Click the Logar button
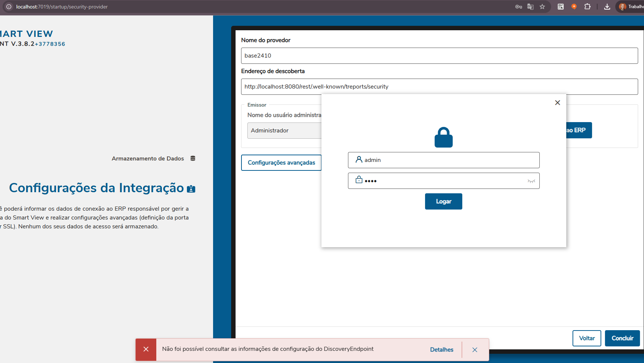Viewport: 644px width, 363px height. (x=443, y=201)
